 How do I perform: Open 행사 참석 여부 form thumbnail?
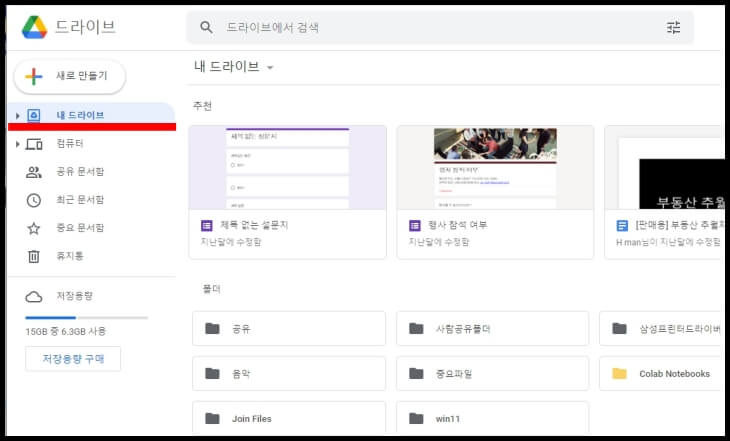pos(495,168)
